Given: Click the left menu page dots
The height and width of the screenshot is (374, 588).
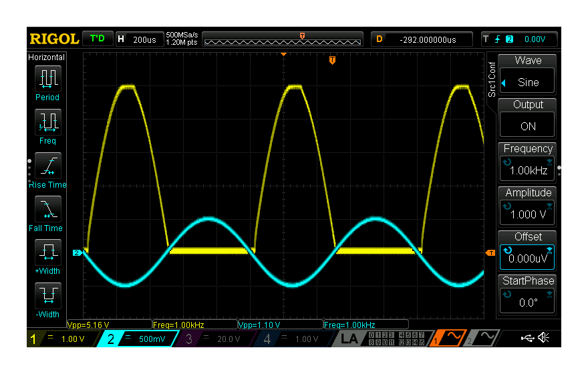Looking at the screenshot, I should [29, 170].
